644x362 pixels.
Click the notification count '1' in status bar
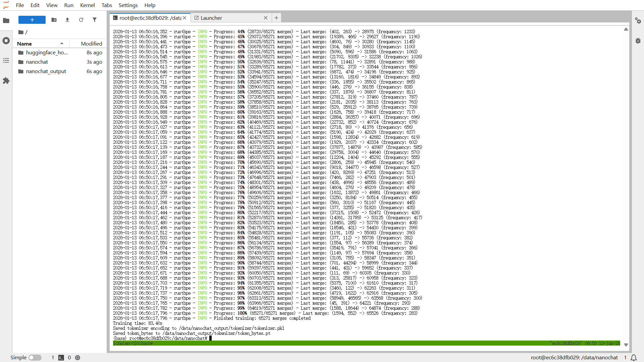click(625, 358)
